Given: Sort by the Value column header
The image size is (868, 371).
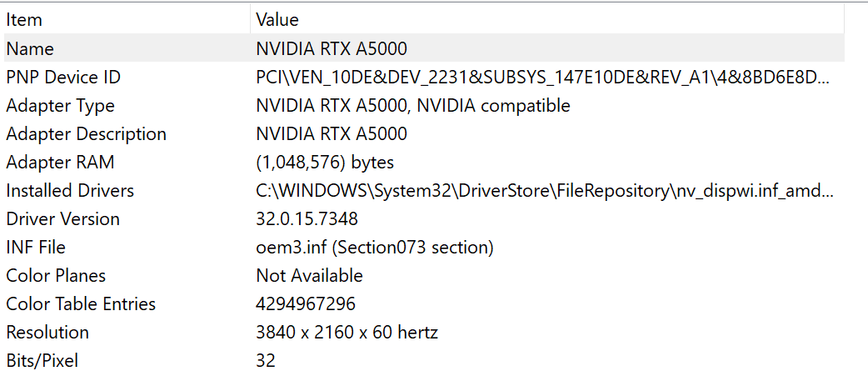Looking at the screenshot, I should click(277, 19).
